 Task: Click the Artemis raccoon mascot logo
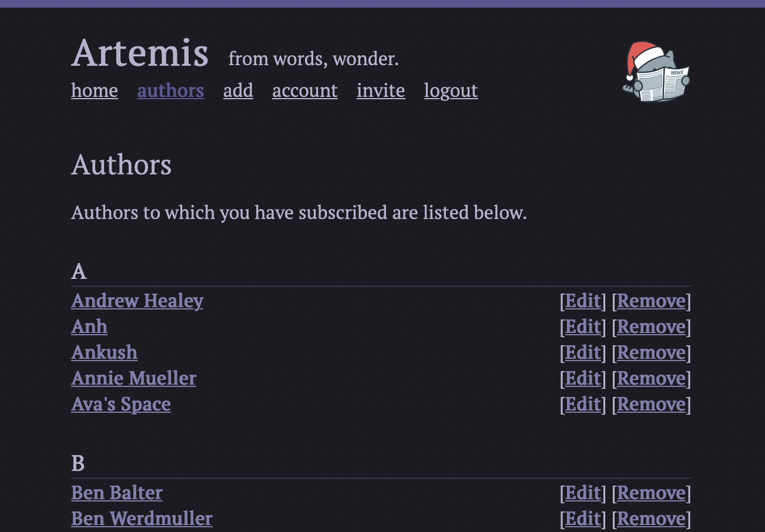click(656, 70)
